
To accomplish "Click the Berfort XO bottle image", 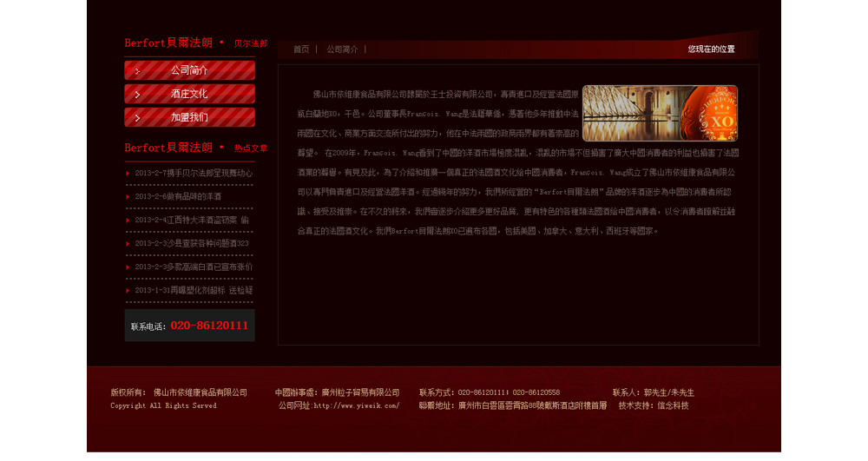I will [x=660, y=113].
